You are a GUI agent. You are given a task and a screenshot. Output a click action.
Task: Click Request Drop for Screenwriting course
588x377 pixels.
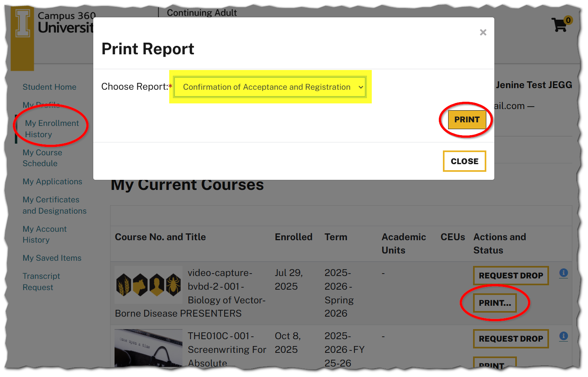pyautogui.click(x=510, y=339)
